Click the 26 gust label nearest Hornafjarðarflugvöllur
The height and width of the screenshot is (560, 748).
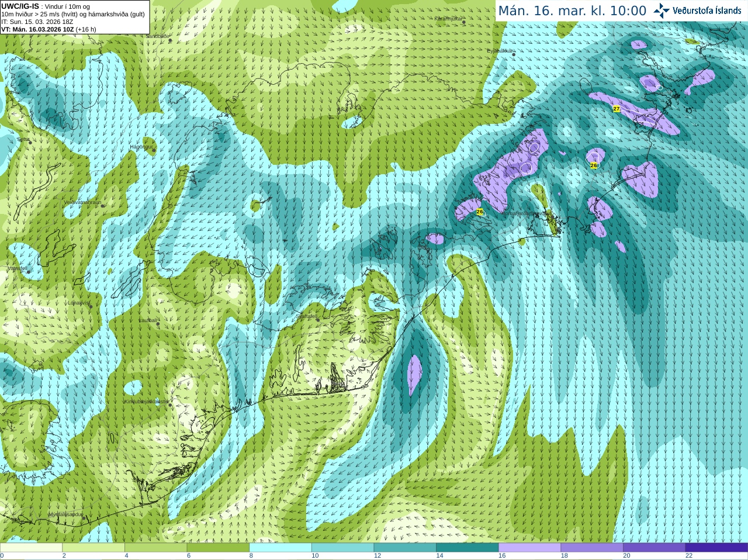pyautogui.click(x=480, y=212)
